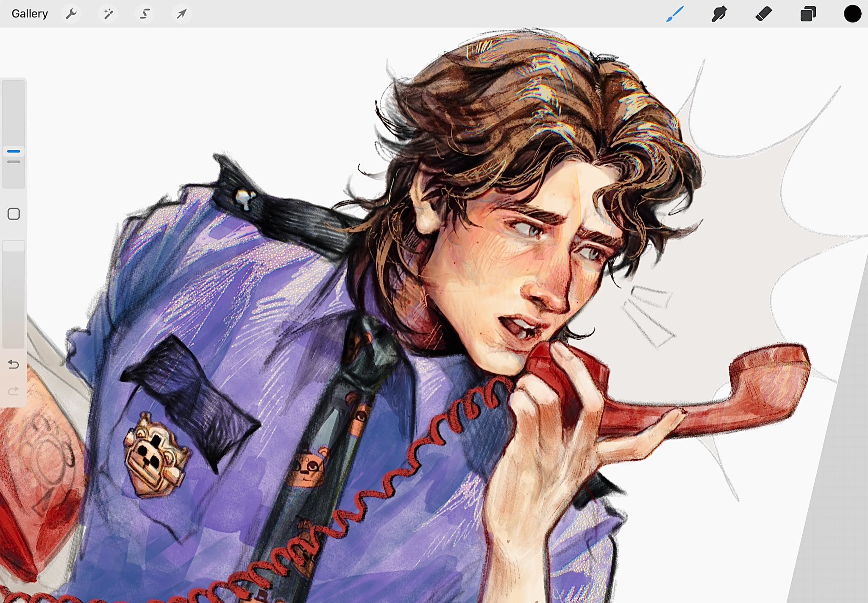The height and width of the screenshot is (603, 868).
Task: Select the Selection tool
Action: (145, 14)
